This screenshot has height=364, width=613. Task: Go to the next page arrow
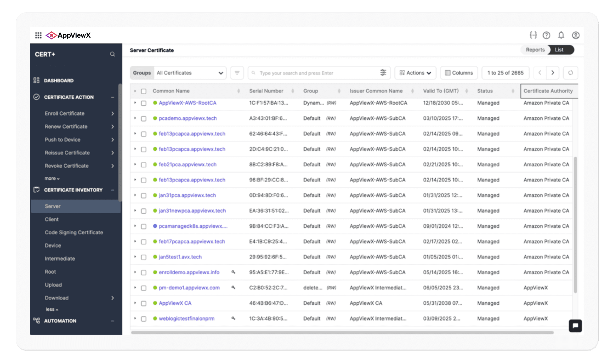[553, 73]
